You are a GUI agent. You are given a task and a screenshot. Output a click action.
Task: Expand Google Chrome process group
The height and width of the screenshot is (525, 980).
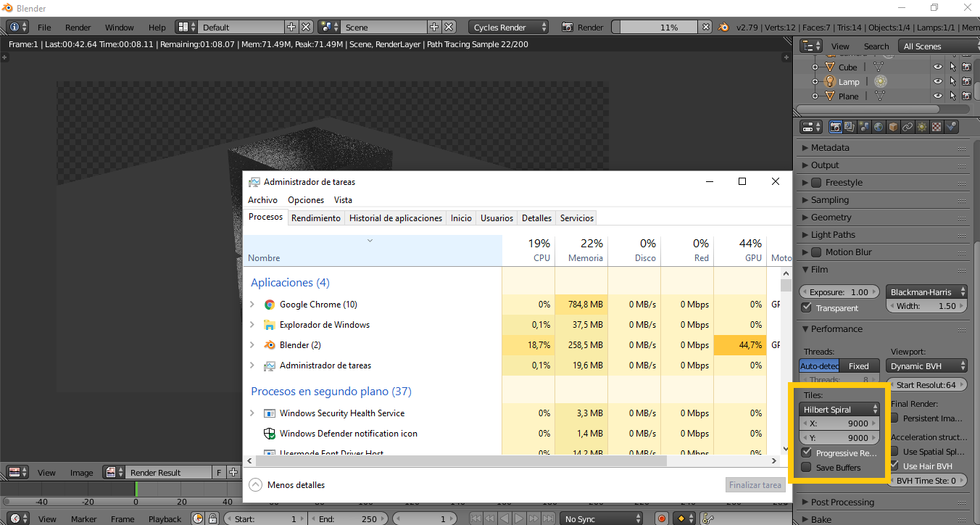tap(252, 305)
